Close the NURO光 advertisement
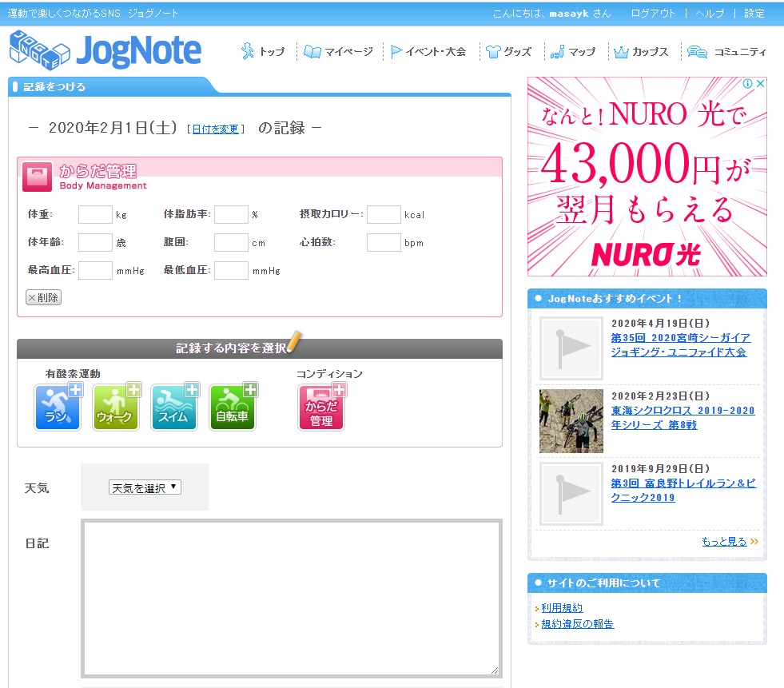 (x=760, y=83)
